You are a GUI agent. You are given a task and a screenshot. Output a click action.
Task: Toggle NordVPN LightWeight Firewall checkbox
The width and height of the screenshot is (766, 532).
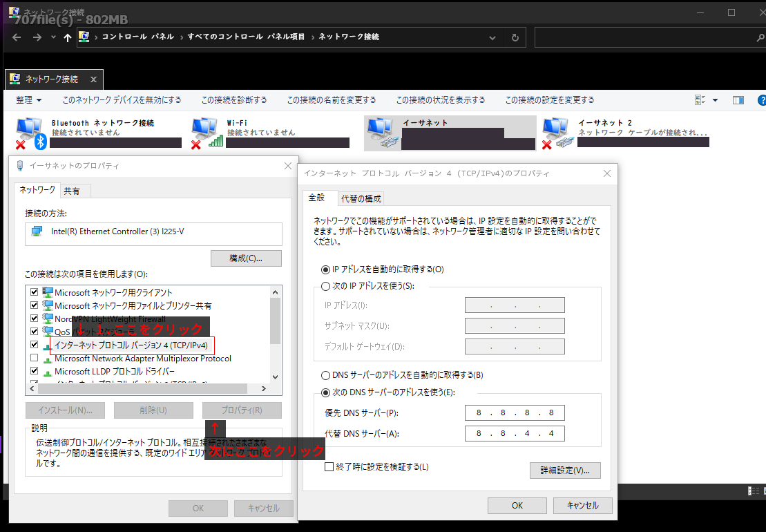(35, 318)
